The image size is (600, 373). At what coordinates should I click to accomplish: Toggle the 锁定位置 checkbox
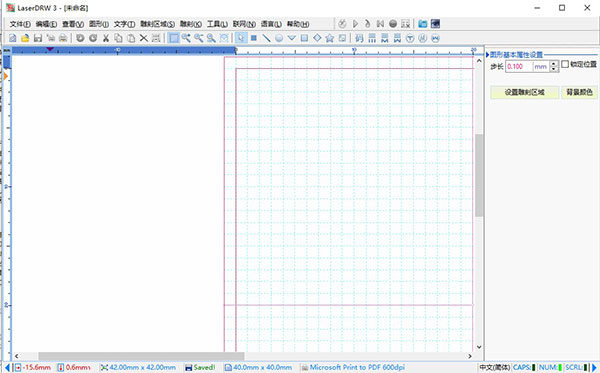click(565, 64)
